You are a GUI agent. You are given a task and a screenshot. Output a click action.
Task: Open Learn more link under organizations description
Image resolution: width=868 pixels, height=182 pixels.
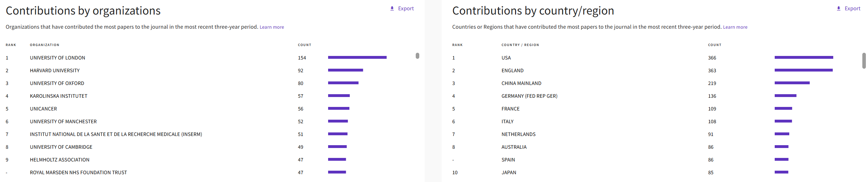click(272, 27)
